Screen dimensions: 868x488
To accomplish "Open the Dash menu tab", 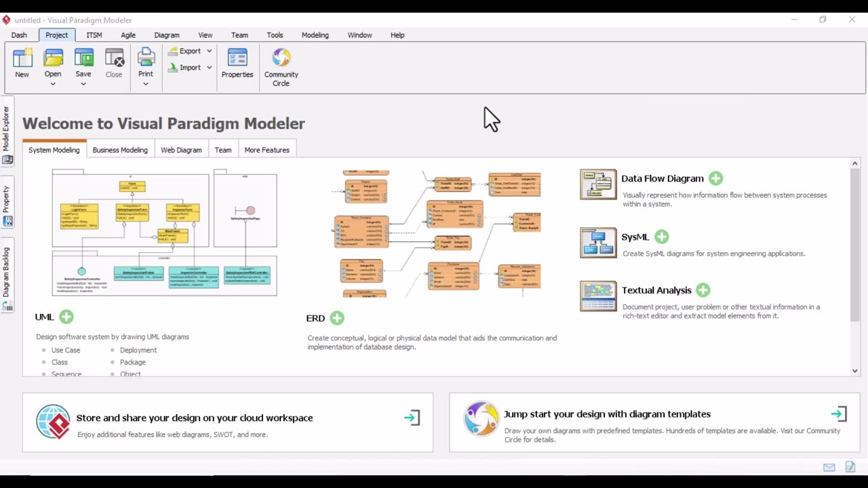I will click(19, 35).
